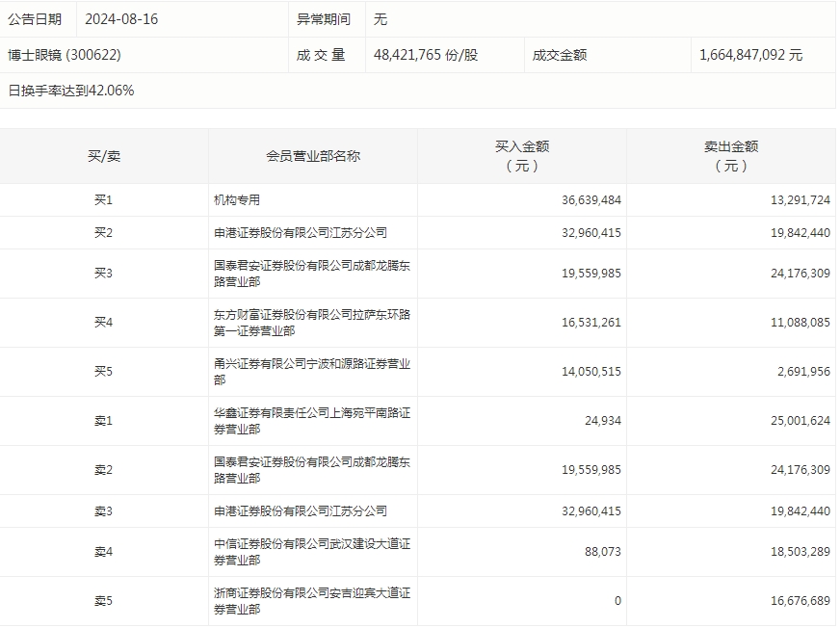
Task: Open 东方财富证券拉萨东环路第一证券营业部
Action: [x=312, y=323]
